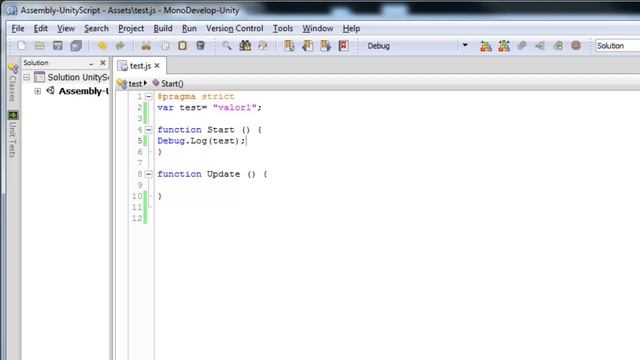Image resolution: width=640 pixels, height=360 pixels.
Task: Create a new file from the toolbar
Action: [22, 46]
